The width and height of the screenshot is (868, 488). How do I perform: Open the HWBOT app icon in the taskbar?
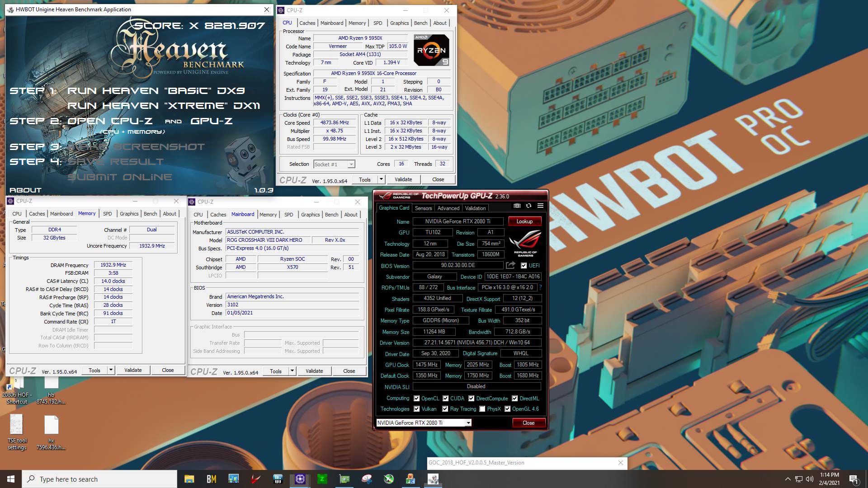278,479
